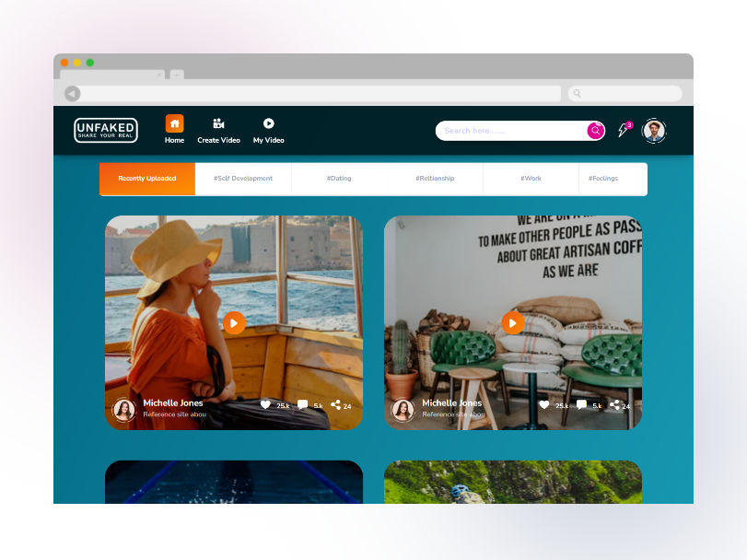This screenshot has width=747, height=560.
Task: Play the video of woman on boat
Action: 234,323
